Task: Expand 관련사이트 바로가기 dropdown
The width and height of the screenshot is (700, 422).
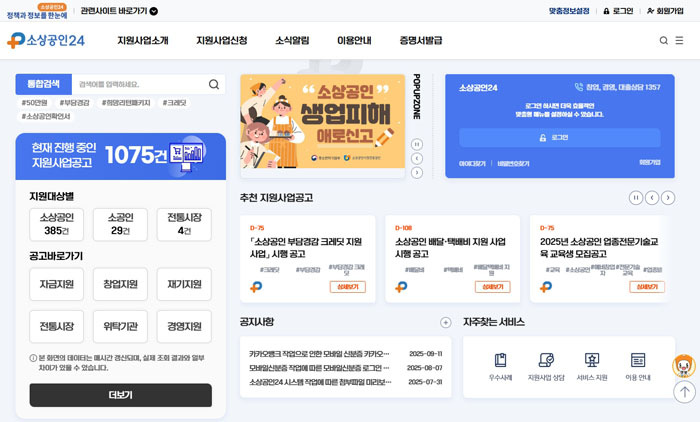Action: coord(119,11)
